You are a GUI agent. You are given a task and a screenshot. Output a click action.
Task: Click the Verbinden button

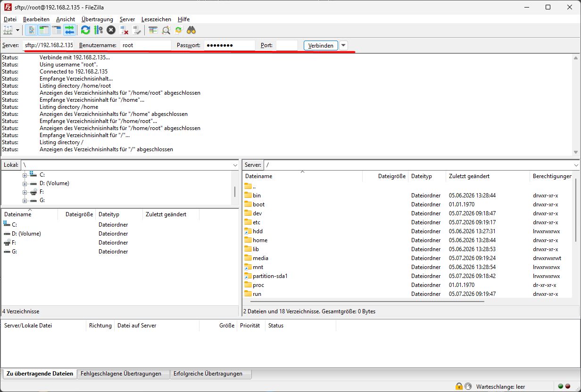click(321, 45)
